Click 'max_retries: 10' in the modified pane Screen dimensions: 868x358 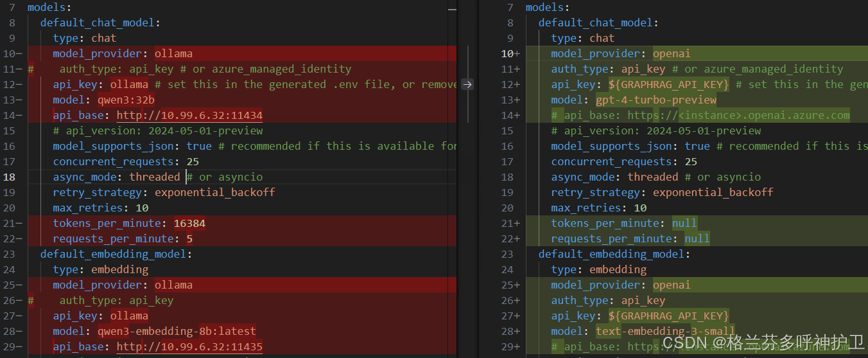pyautogui.click(x=599, y=208)
